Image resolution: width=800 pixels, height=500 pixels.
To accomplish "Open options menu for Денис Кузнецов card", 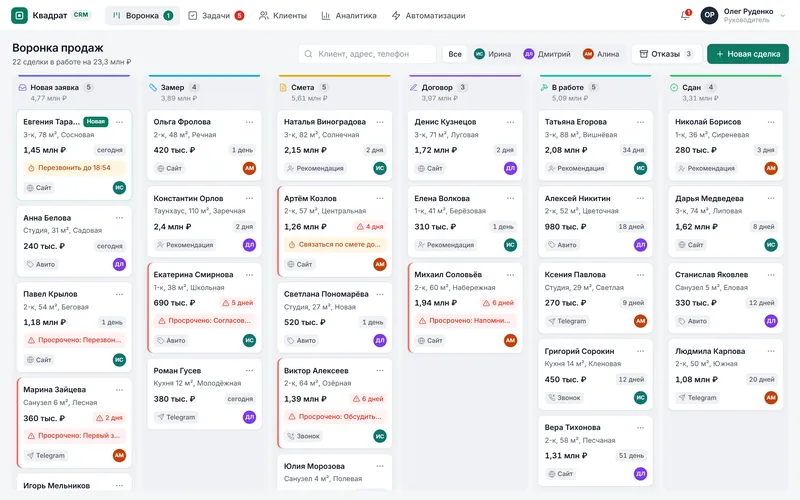I will [510, 122].
